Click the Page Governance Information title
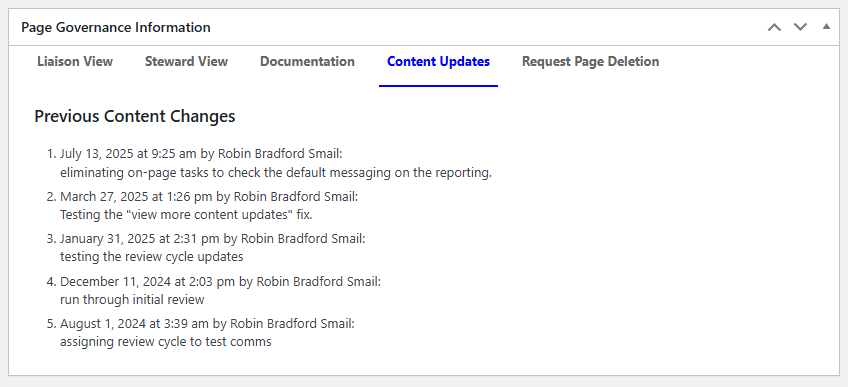This screenshot has width=848, height=387. click(x=116, y=27)
